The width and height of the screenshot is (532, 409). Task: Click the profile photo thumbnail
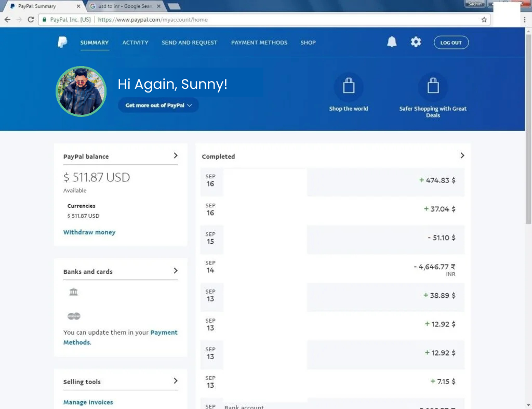click(x=81, y=91)
